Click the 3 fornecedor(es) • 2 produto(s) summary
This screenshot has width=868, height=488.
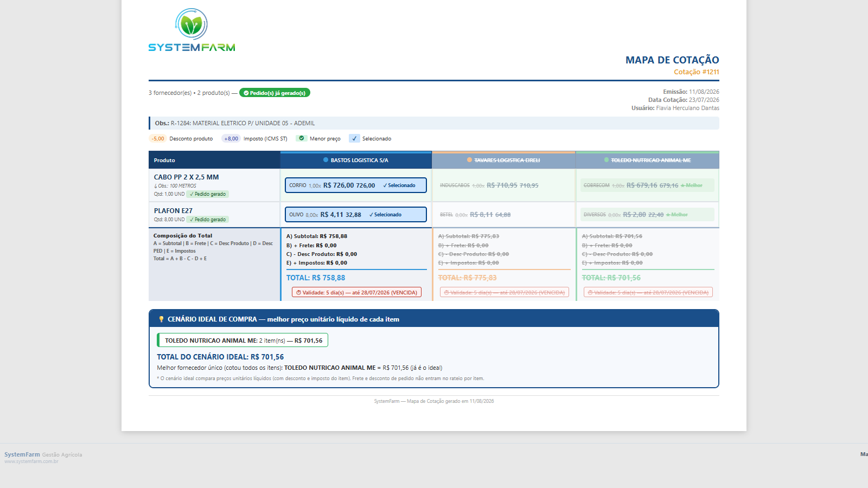point(189,93)
